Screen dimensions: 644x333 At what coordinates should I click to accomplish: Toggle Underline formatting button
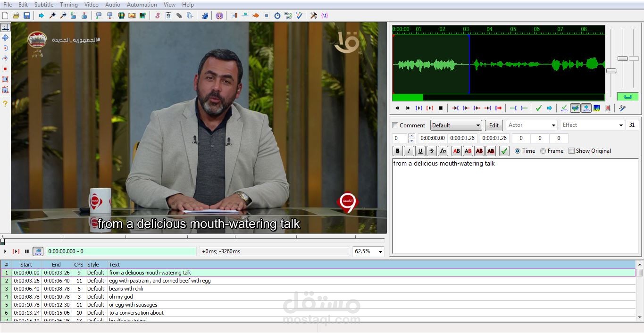tap(420, 151)
